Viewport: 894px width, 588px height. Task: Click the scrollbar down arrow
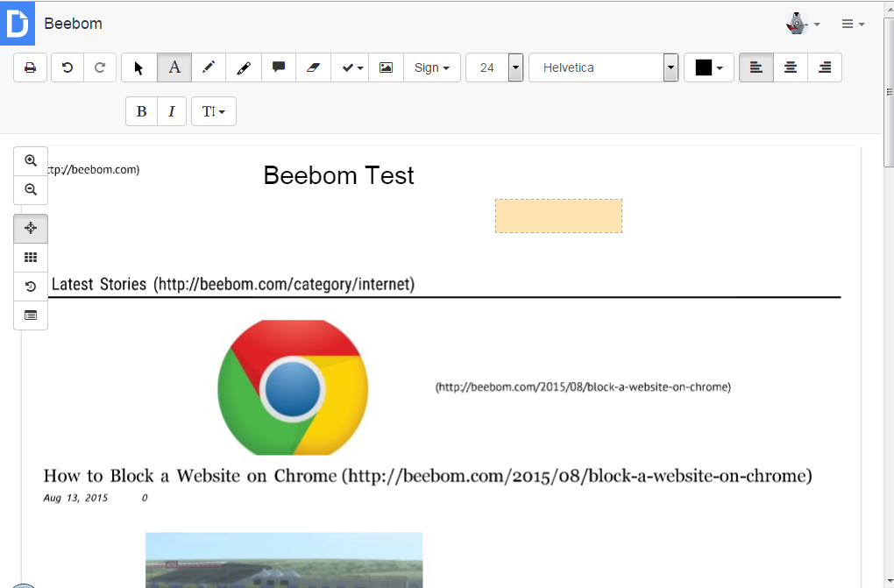pyautogui.click(x=889, y=582)
